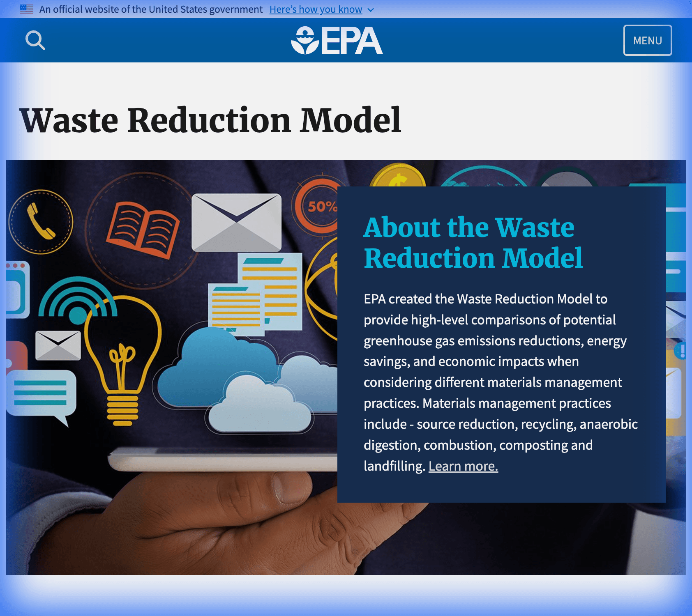Expand the MENU navigation
The width and height of the screenshot is (692, 616).
coord(648,40)
